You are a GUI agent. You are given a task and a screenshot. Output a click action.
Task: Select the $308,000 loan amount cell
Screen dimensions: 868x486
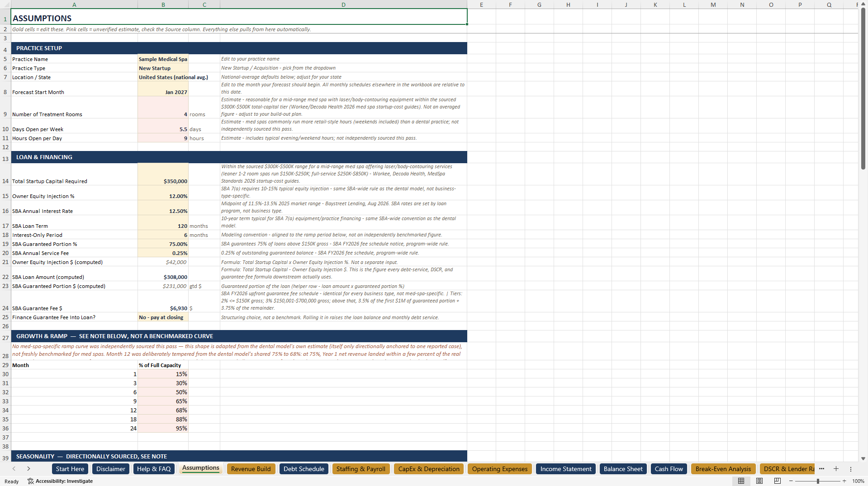163,274
